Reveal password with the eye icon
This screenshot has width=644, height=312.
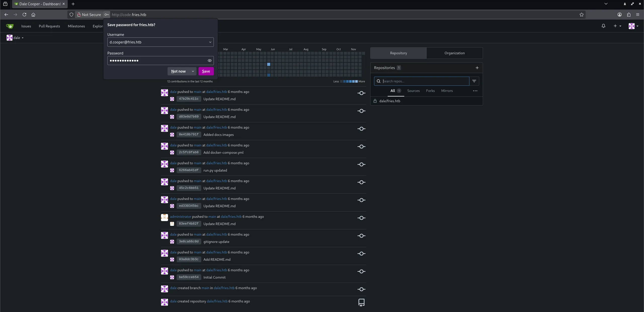[x=209, y=61]
